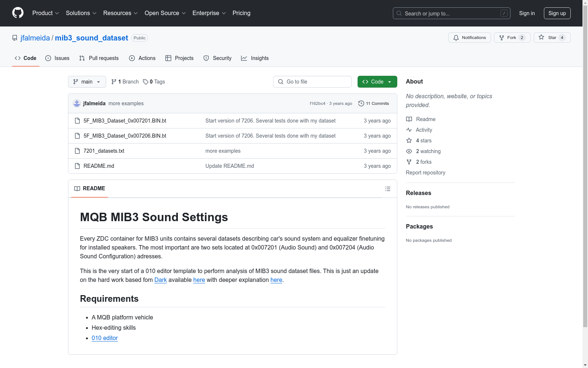Click the branch icon next to 1 Branch
This screenshot has width=588, height=368.
point(114,82)
